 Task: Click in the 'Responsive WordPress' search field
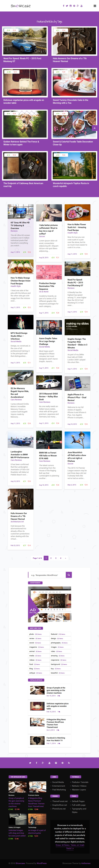pyautogui.click(x=47, y=575)
